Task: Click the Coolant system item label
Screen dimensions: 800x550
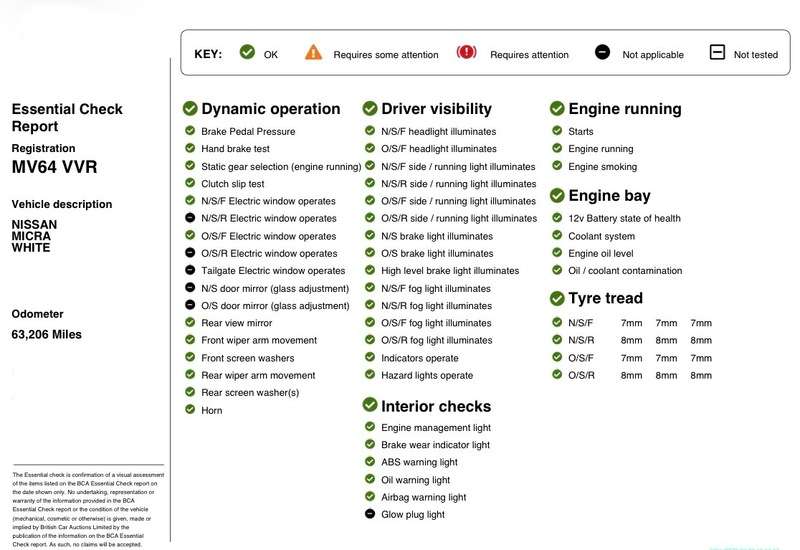Action: point(601,236)
